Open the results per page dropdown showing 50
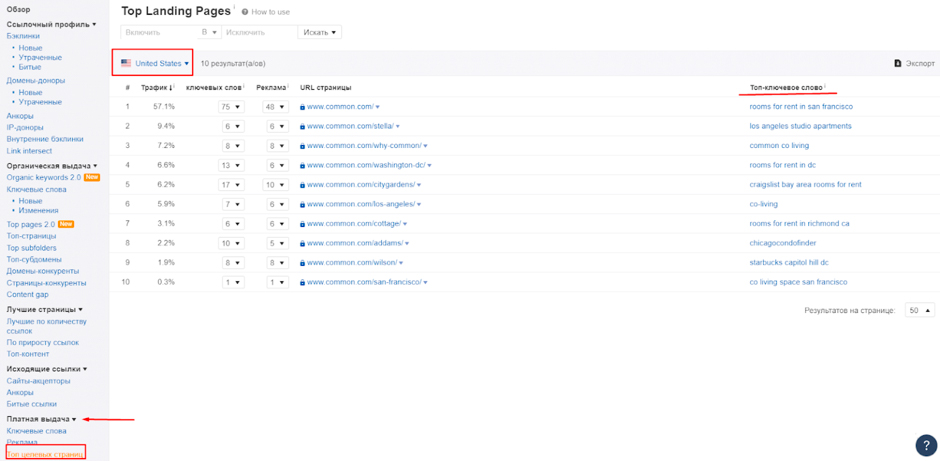Screen dimensions: 940x461 click(x=919, y=311)
